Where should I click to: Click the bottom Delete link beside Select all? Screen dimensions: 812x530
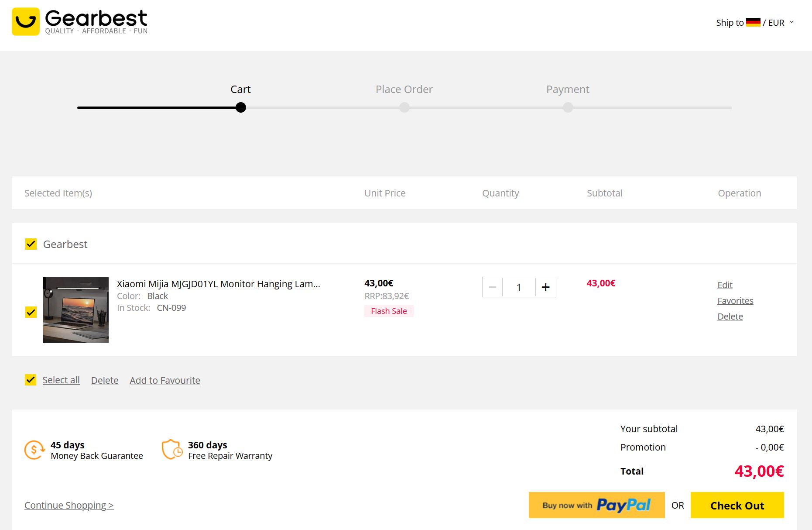tap(105, 380)
